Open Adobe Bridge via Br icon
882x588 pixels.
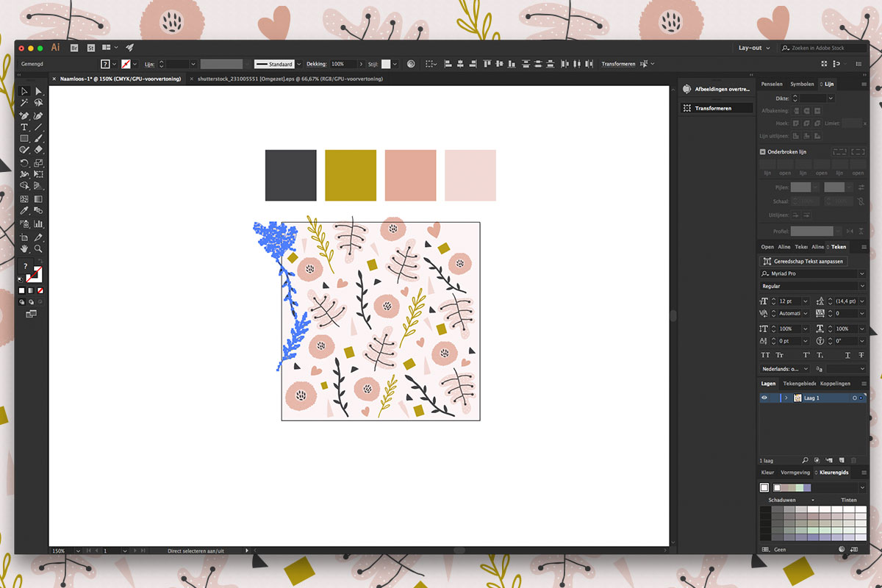click(74, 48)
